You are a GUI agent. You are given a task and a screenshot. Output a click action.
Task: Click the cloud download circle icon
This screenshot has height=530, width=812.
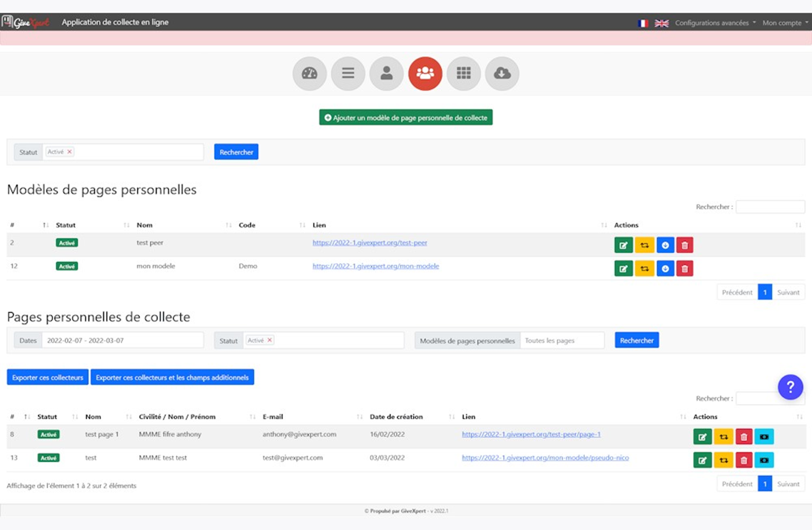pos(502,73)
